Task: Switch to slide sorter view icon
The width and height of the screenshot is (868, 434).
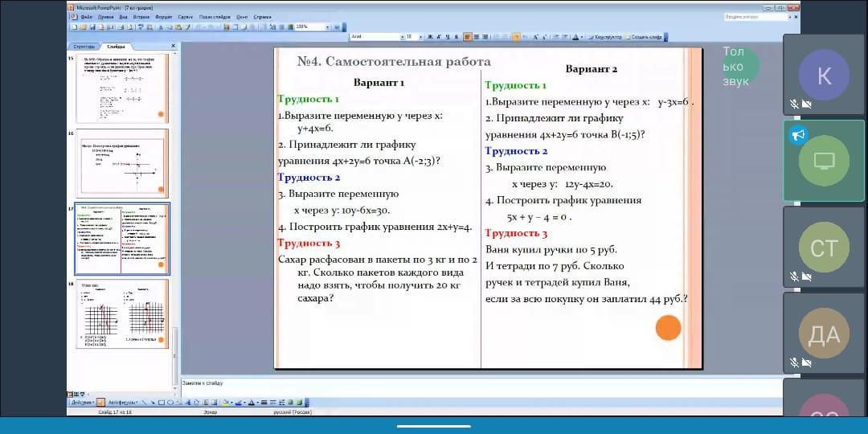Action: pos(76,394)
